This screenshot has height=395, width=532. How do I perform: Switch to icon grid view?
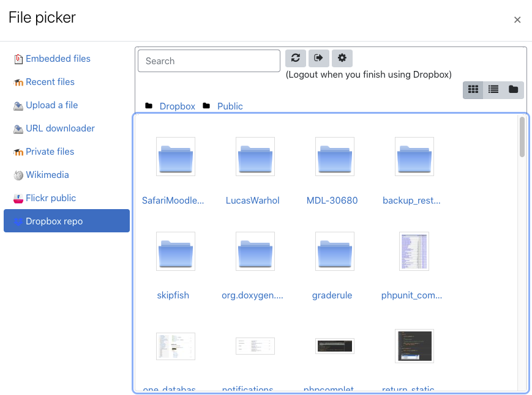pos(473,89)
